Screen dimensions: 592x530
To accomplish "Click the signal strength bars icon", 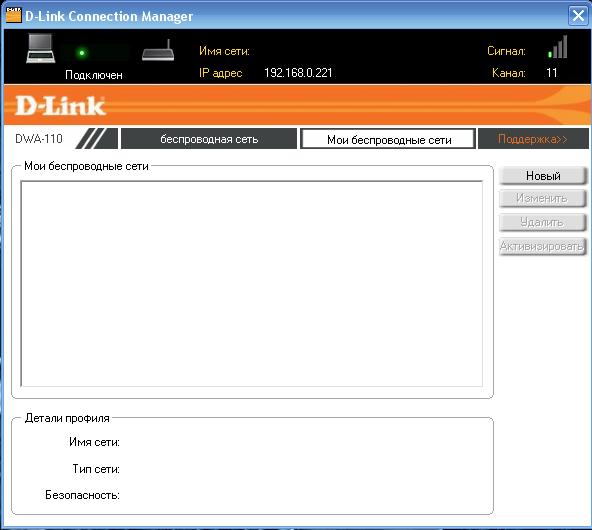I will tap(558, 47).
